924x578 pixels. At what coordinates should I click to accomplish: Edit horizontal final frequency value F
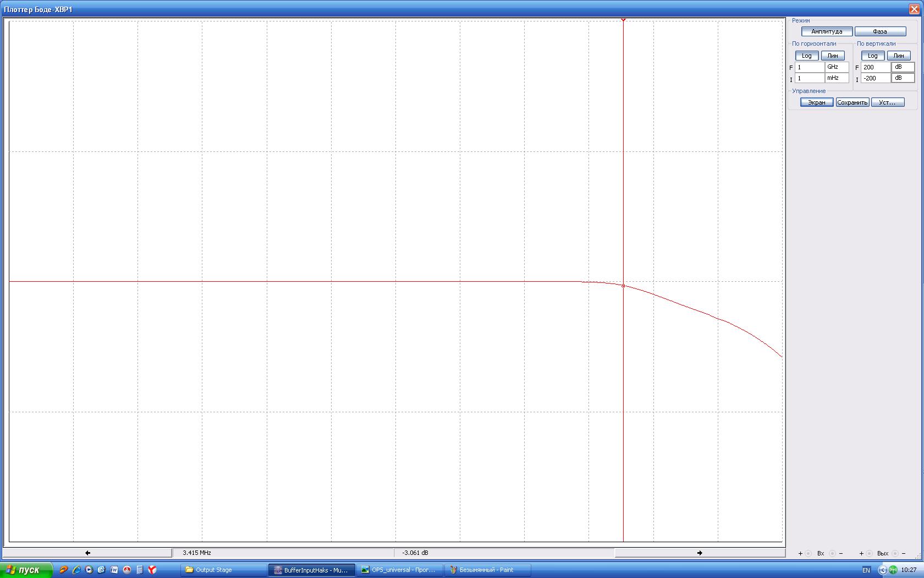pyautogui.click(x=810, y=67)
